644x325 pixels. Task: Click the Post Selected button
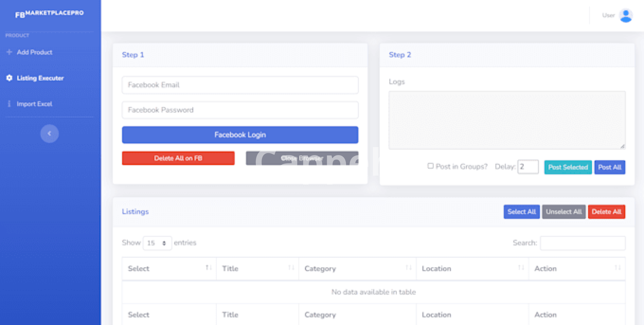click(x=568, y=167)
